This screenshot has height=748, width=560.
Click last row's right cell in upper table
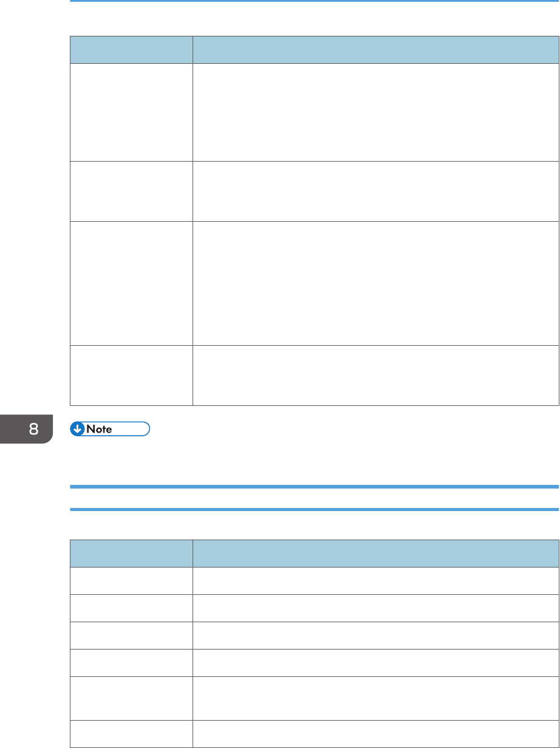click(375, 376)
